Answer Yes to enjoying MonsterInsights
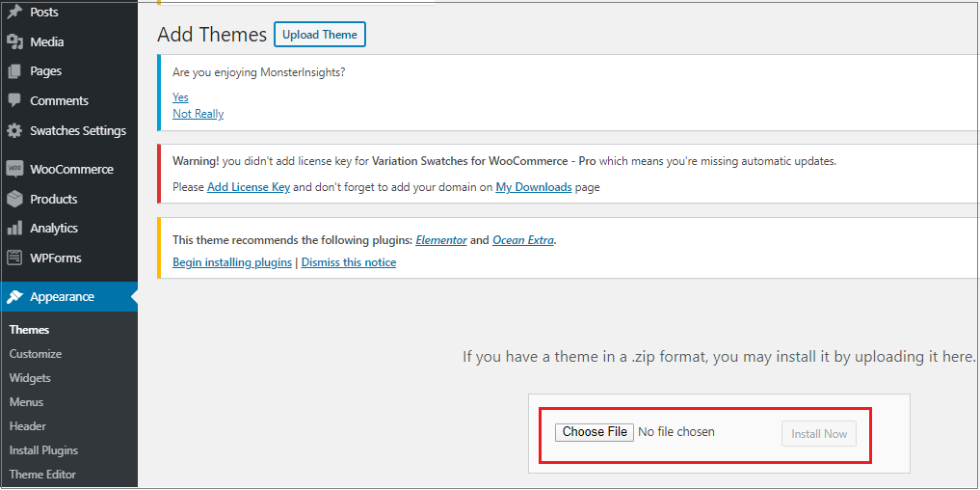 180,97
